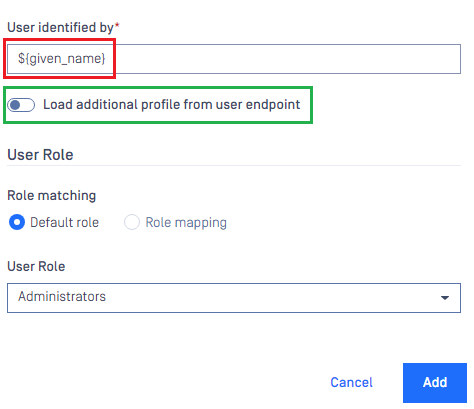Click the User Role label above the dropdown
The image size is (474, 409).
[36, 266]
